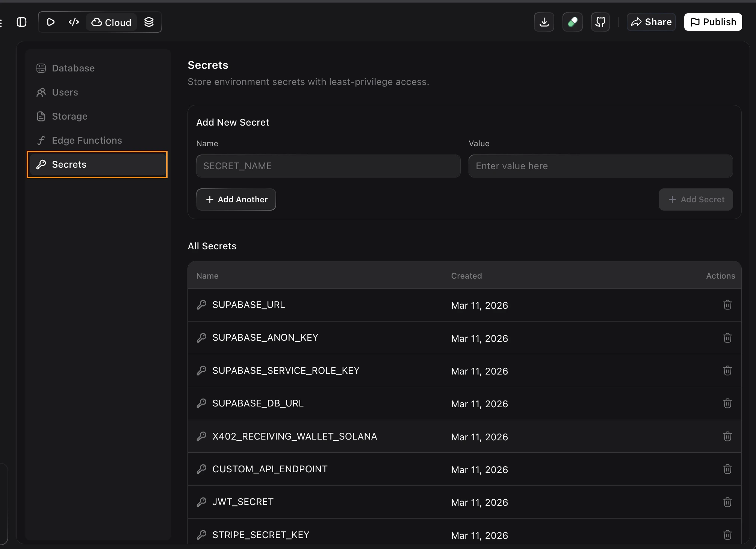Switch to the Cloud tab
756x549 pixels.
tap(111, 22)
